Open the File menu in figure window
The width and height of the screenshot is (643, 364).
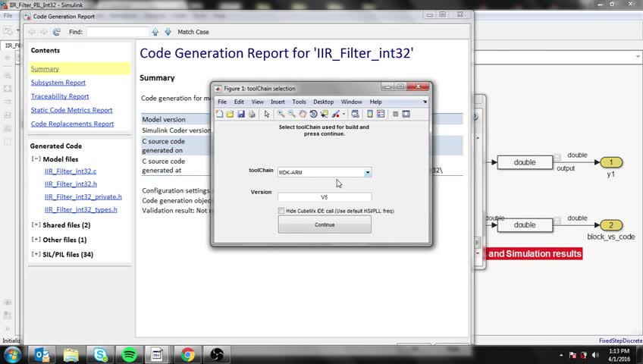click(x=222, y=102)
